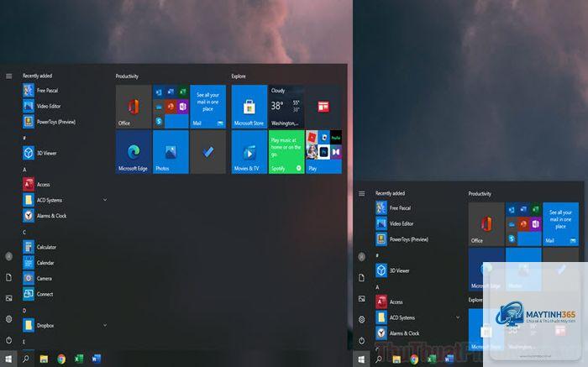
Task: Expand ACD Systems folder in right Start menu
Action: tap(458, 317)
